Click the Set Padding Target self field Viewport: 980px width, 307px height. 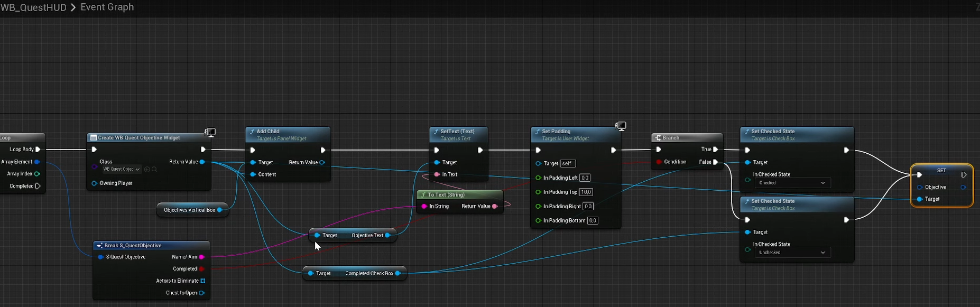(568, 163)
